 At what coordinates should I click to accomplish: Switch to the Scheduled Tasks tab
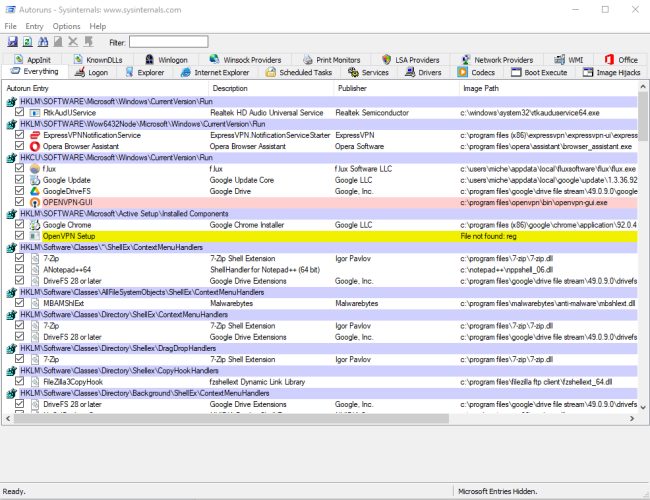[x=299, y=72]
